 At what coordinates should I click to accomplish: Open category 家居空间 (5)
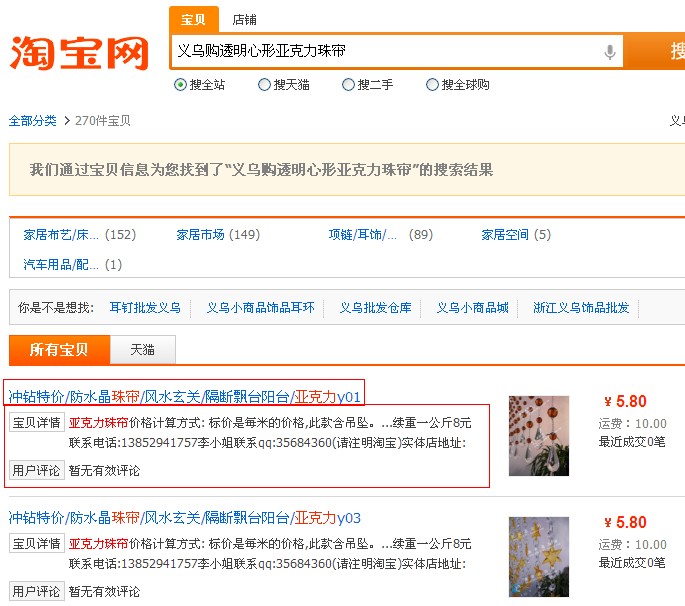click(516, 235)
